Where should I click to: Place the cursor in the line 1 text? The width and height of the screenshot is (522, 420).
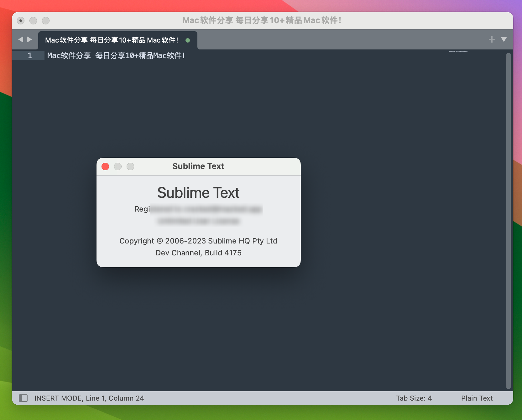(116, 55)
